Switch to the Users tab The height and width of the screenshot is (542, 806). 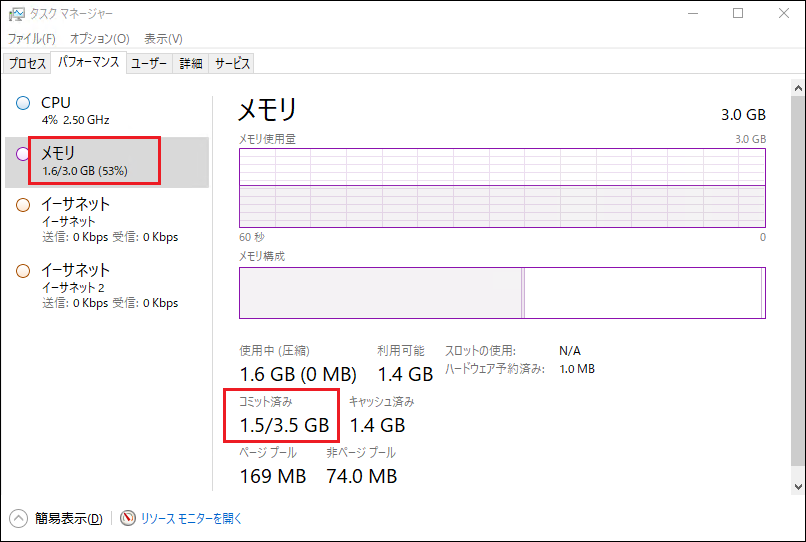pyautogui.click(x=150, y=63)
